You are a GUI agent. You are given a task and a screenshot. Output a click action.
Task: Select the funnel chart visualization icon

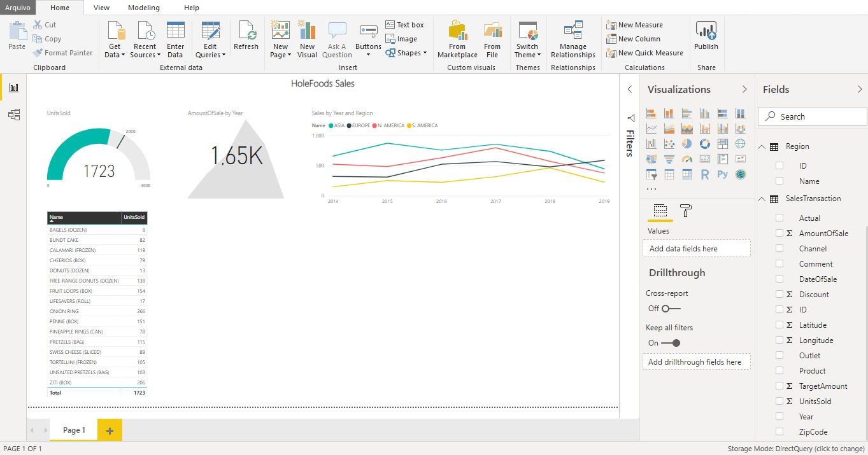click(x=669, y=159)
